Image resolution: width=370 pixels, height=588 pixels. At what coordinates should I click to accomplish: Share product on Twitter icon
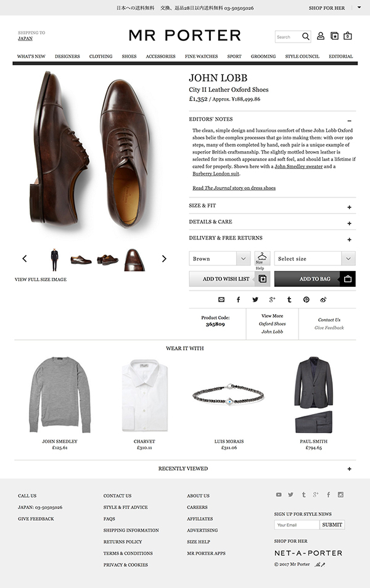(255, 300)
